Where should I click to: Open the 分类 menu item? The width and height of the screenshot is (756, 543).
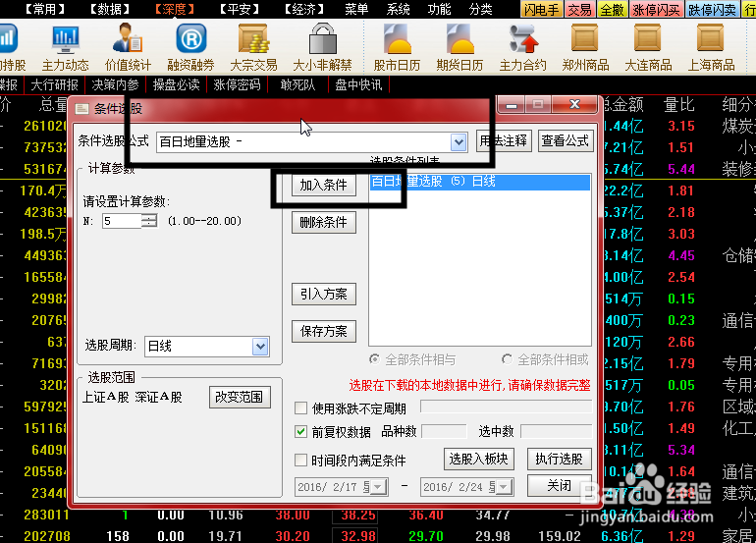coord(481,9)
